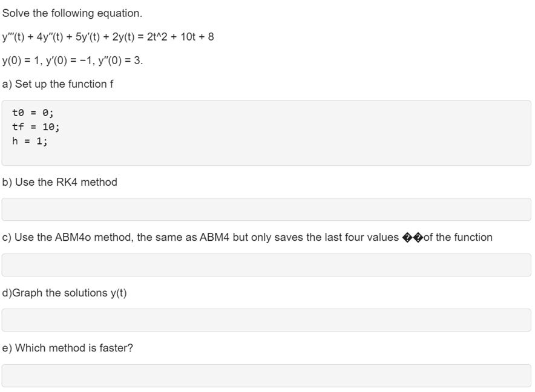The height and width of the screenshot is (392, 535).
Task: Click the '2t^2' term in the equation
Action: tap(157, 36)
